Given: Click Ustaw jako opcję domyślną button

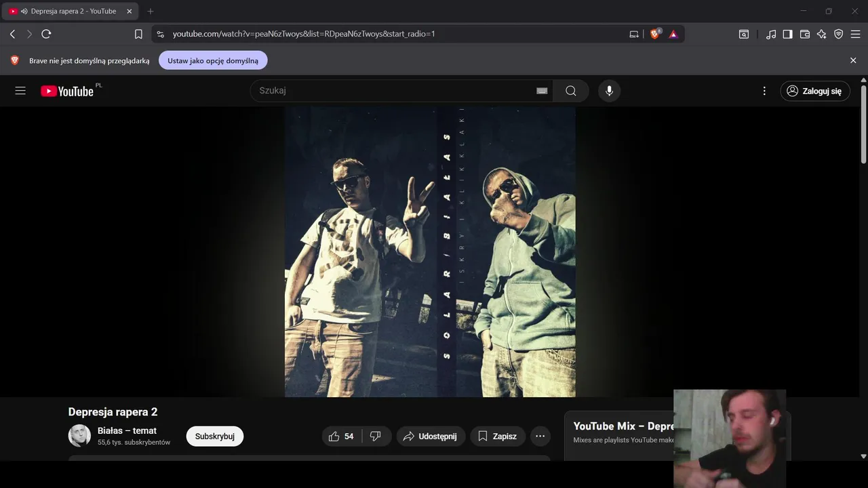Looking at the screenshot, I should pyautogui.click(x=213, y=60).
